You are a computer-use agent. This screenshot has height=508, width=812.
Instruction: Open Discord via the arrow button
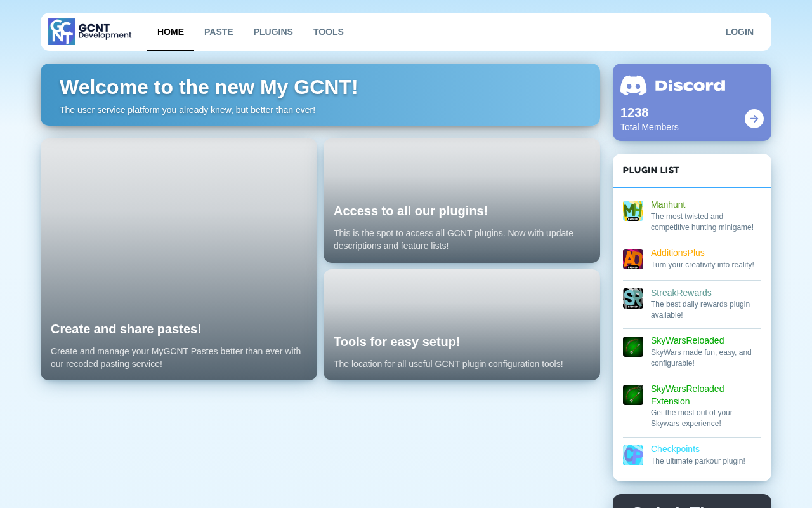[x=754, y=119]
